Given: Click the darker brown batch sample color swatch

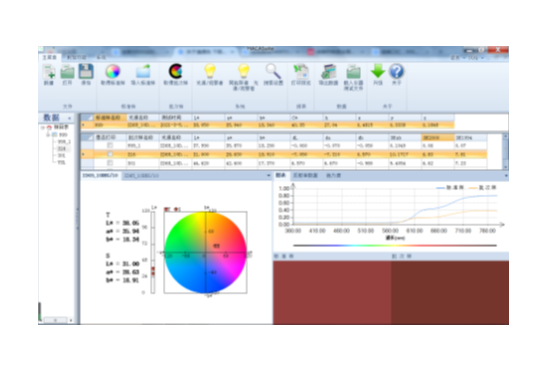Looking at the screenshot, I should pyautogui.click(x=450, y=292).
